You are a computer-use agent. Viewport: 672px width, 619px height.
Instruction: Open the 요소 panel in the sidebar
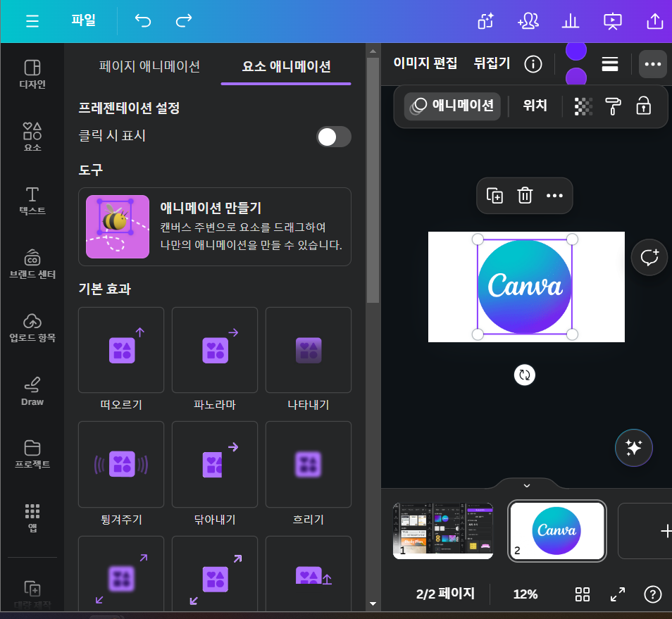pyautogui.click(x=32, y=135)
